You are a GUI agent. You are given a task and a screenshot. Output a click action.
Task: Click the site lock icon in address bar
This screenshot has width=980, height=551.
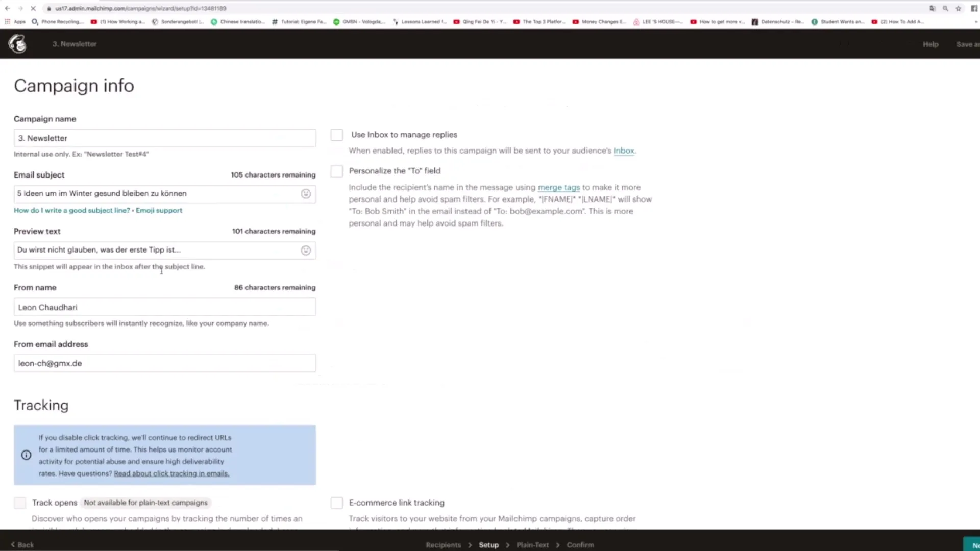(x=49, y=8)
